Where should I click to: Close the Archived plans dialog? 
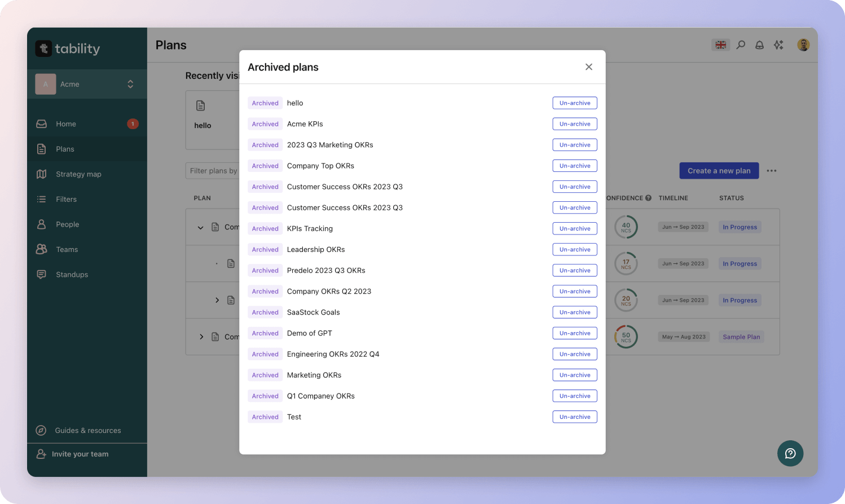coord(588,67)
